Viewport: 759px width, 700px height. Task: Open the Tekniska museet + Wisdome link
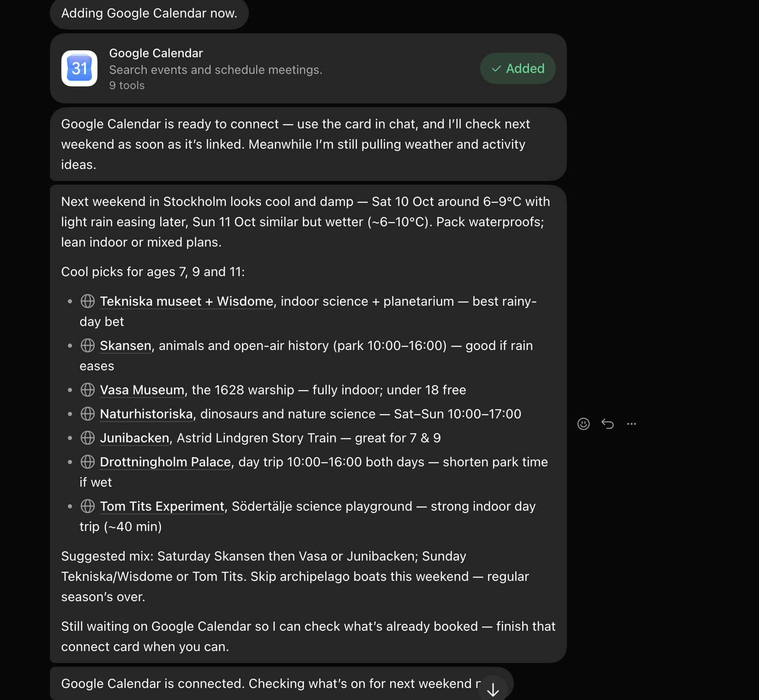click(187, 302)
